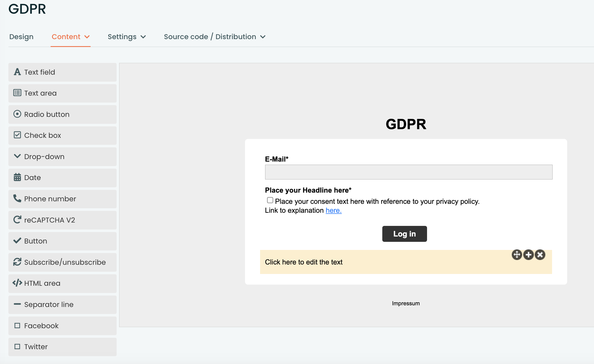This screenshot has width=594, height=364.
Task: Open the Settings dropdown menu
Action: point(127,37)
